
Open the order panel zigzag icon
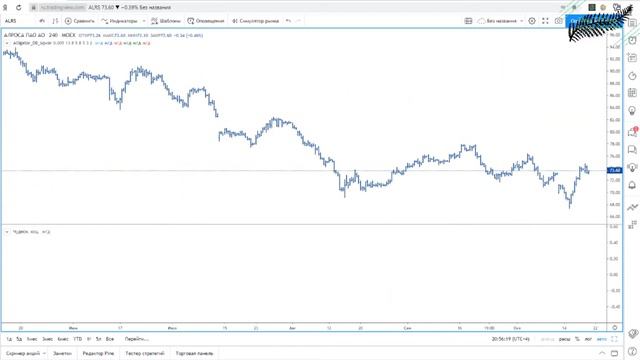pos(632,207)
